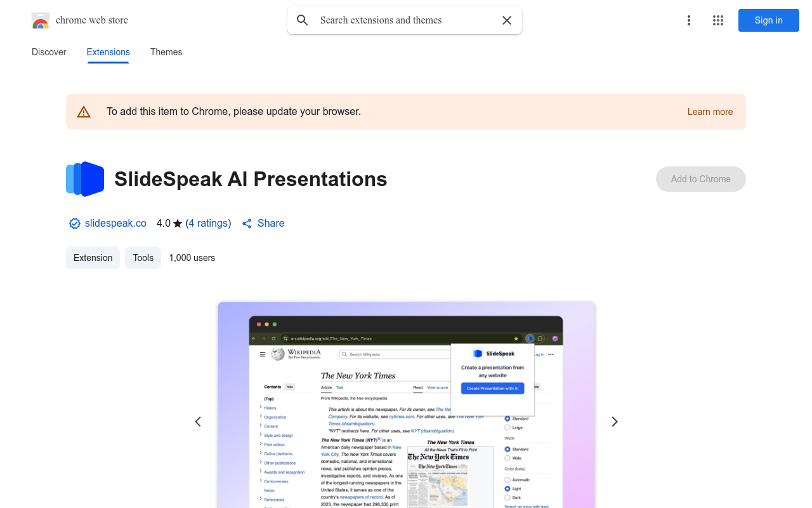Clear the search field with X

507,20
